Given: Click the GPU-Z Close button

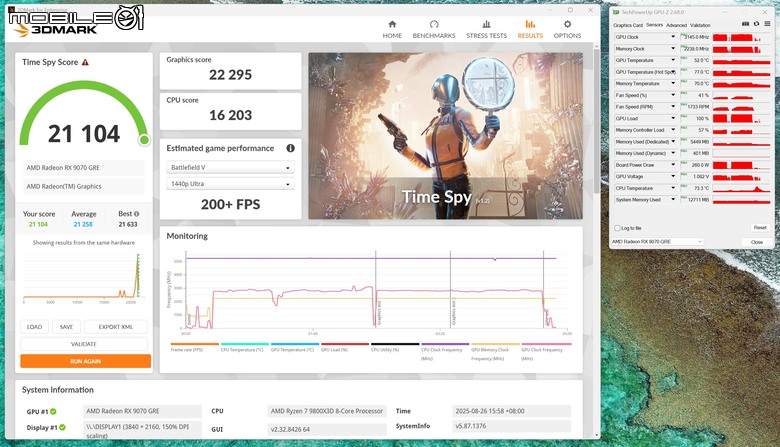Looking at the screenshot, I should pyautogui.click(x=757, y=242).
